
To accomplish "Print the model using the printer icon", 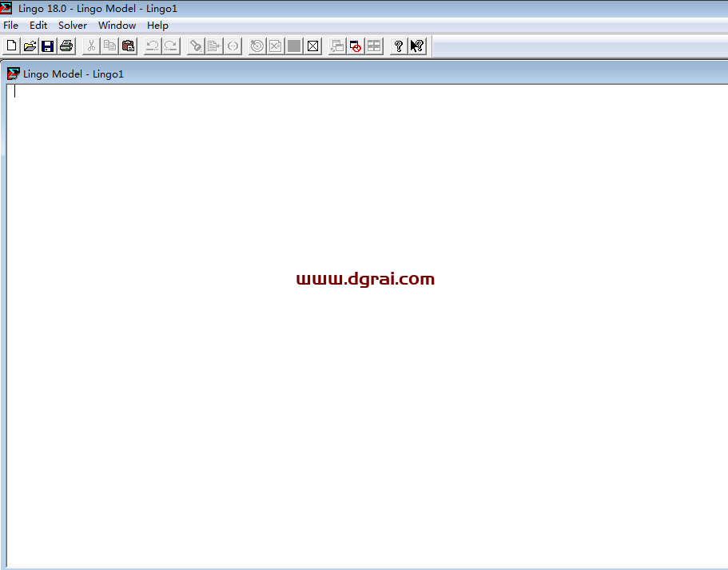I will coord(66,46).
